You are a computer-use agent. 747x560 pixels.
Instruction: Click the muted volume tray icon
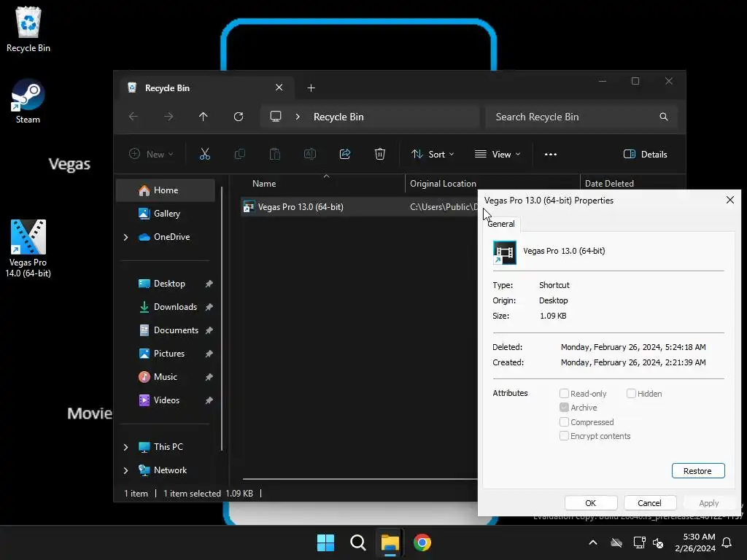coord(658,542)
